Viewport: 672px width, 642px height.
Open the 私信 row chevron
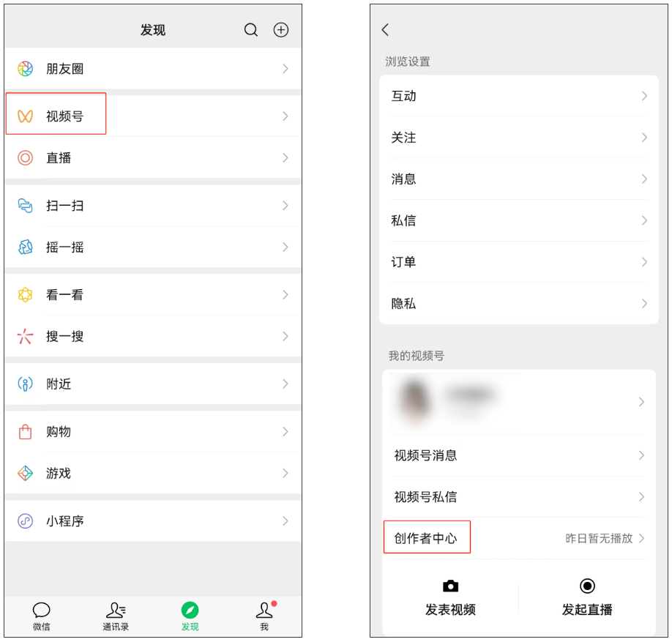click(x=644, y=221)
